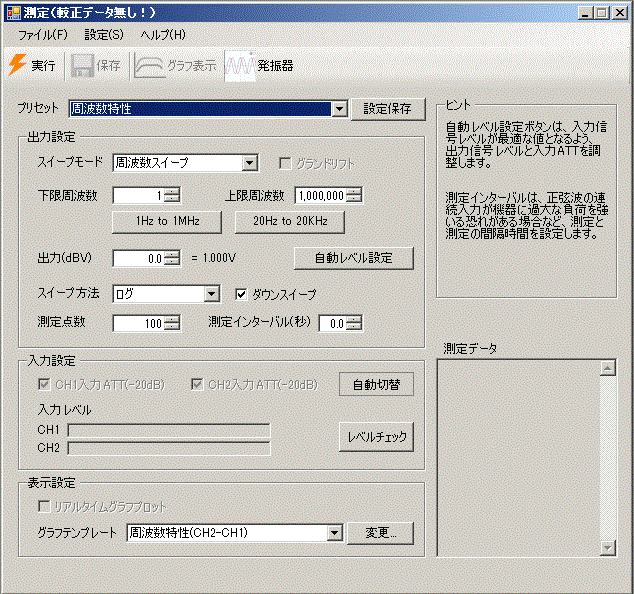
Task: Toggle the グランドリフト checkbox
Action: point(285,163)
